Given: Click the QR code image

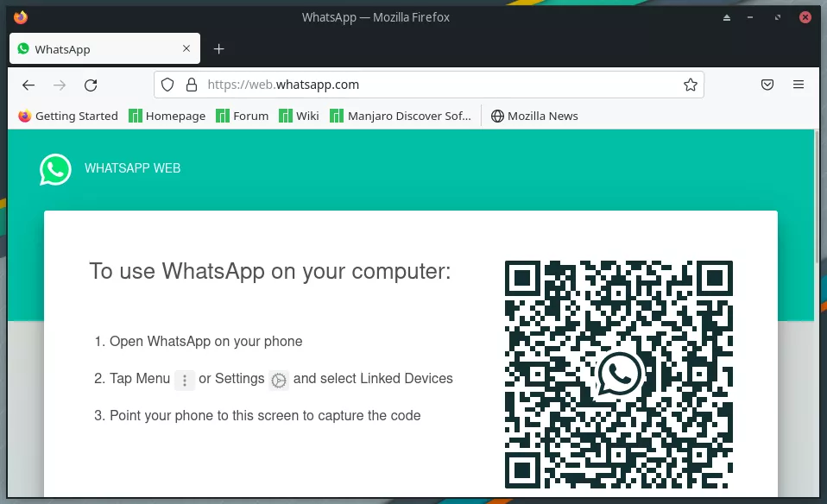Looking at the screenshot, I should [x=619, y=375].
